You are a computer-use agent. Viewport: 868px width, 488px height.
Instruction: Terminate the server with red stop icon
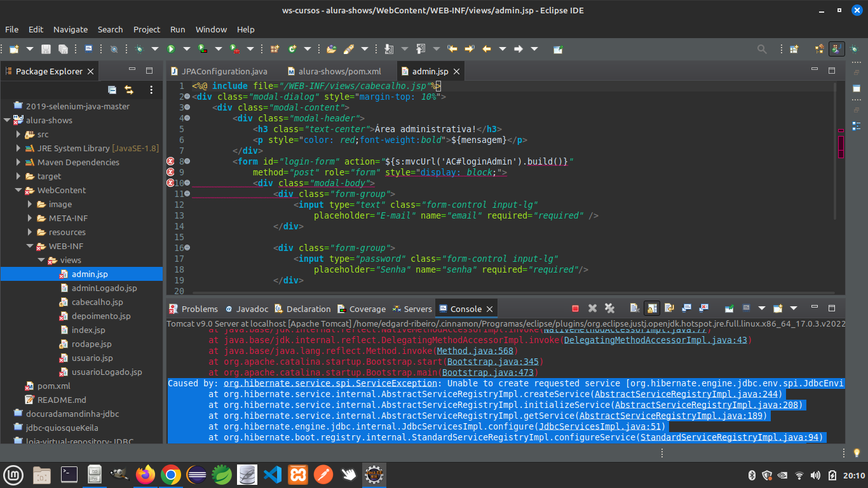click(x=575, y=308)
